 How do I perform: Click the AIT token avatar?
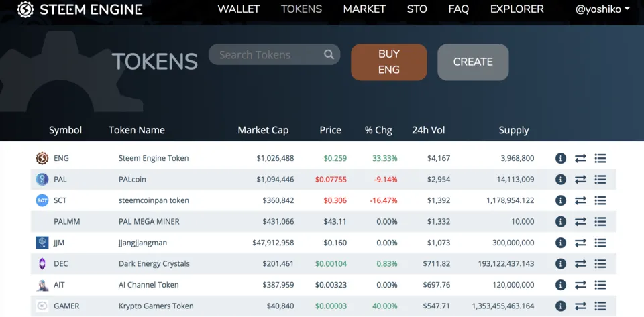point(42,285)
